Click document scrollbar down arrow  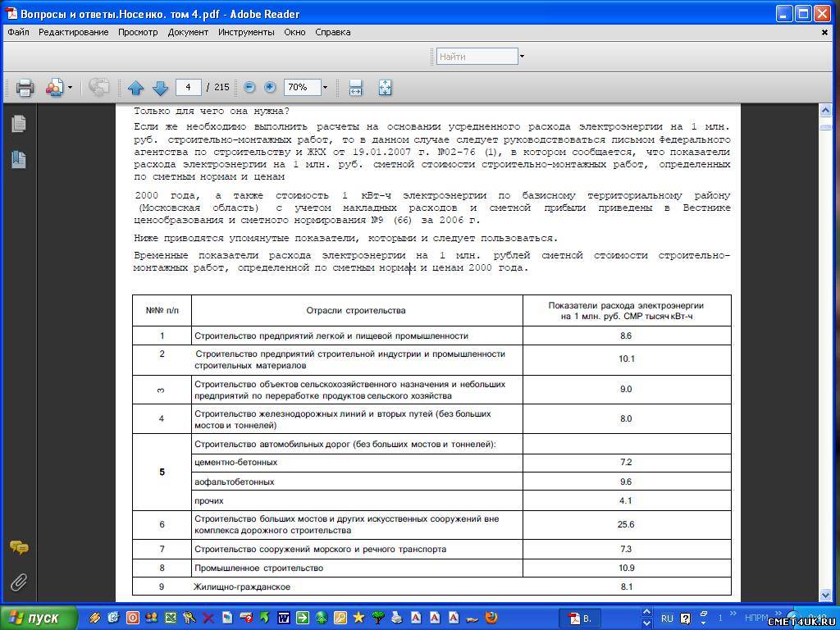click(825, 595)
